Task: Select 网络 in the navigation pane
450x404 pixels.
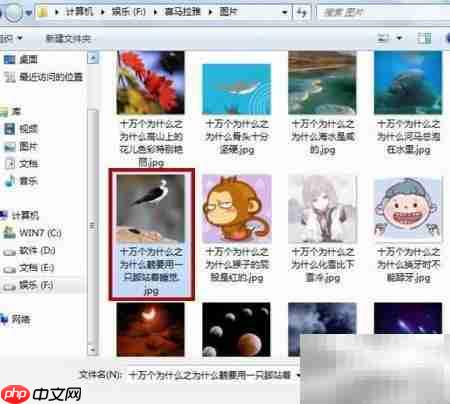Action: [16, 319]
